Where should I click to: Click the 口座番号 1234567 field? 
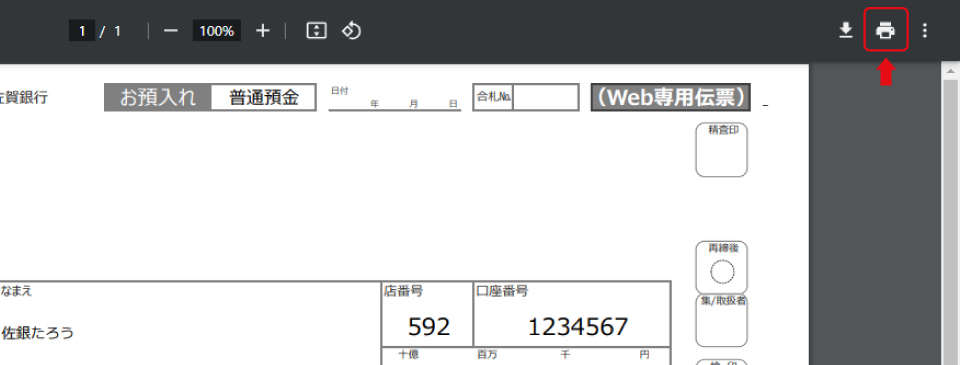tap(572, 314)
